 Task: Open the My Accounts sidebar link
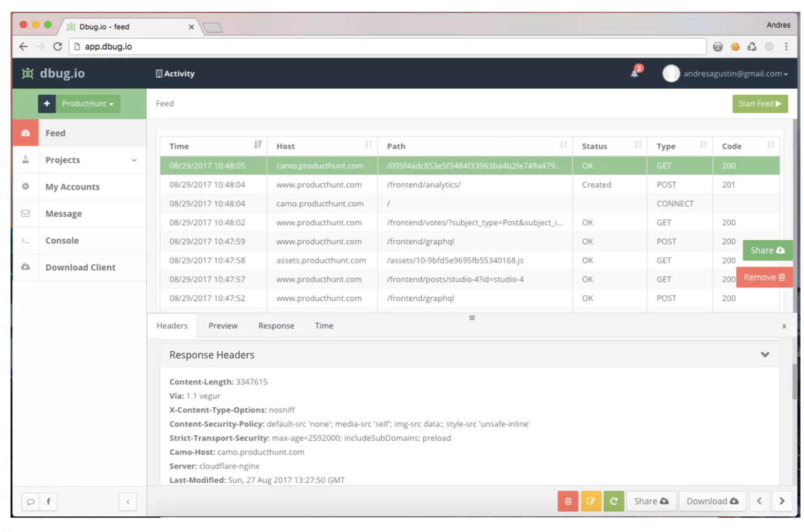pos(72,187)
